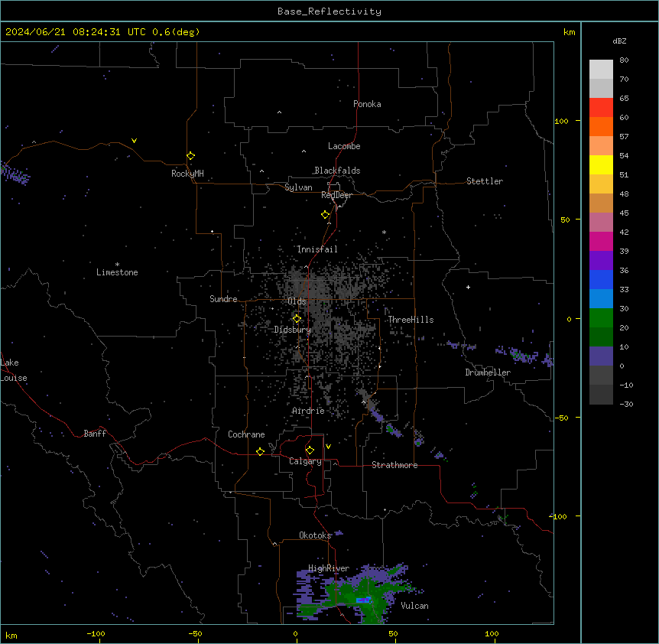This screenshot has width=659, height=644.
Task: Click the Base_Reflectivity title text
Action: pyautogui.click(x=329, y=11)
